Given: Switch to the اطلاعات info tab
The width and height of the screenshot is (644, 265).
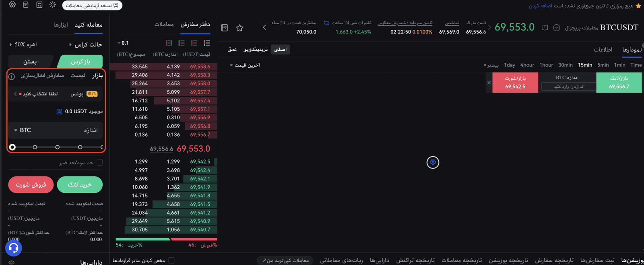Looking at the screenshot, I should pos(603,49).
